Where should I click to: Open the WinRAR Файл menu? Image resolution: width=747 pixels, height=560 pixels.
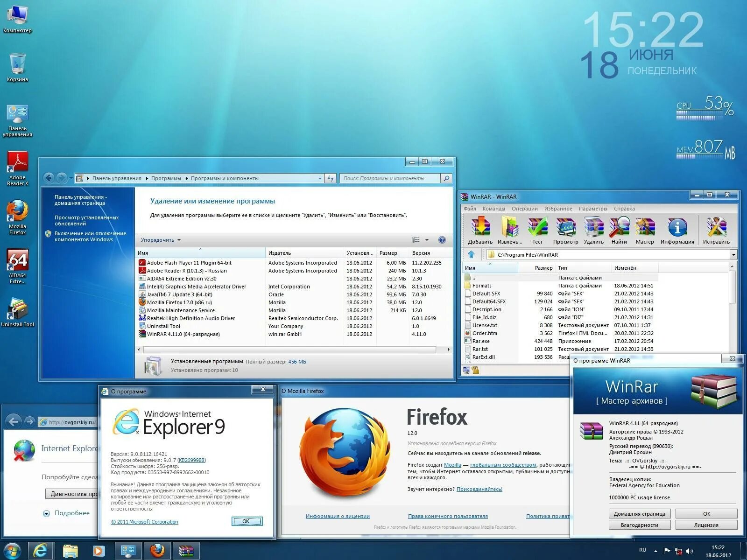(470, 209)
